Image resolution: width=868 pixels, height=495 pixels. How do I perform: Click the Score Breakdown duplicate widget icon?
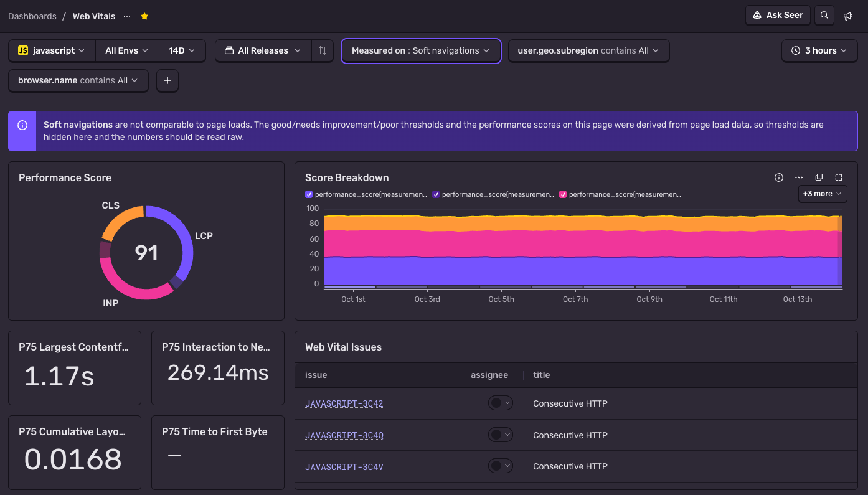[819, 177]
